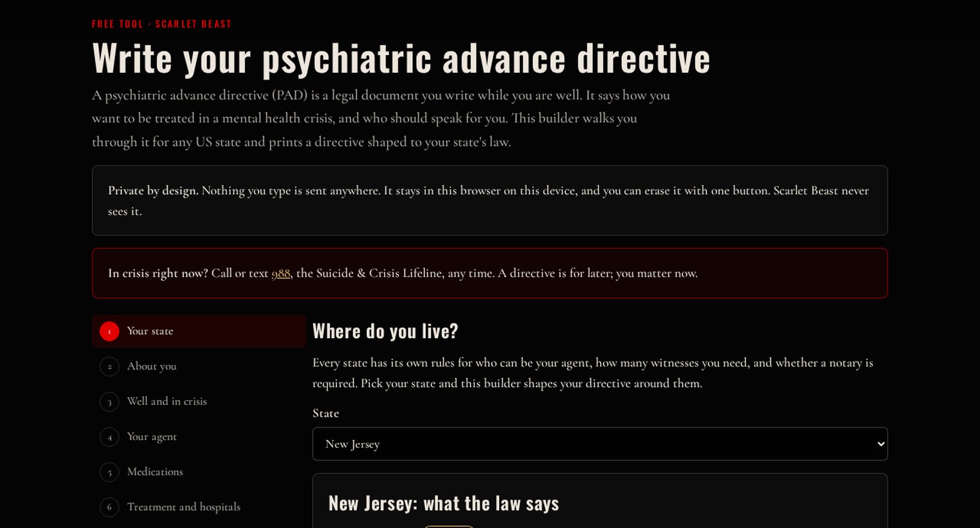Click the 'FREE TOOL · SCARLET BEAST' label
The image size is (980, 528).
click(162, 24)
